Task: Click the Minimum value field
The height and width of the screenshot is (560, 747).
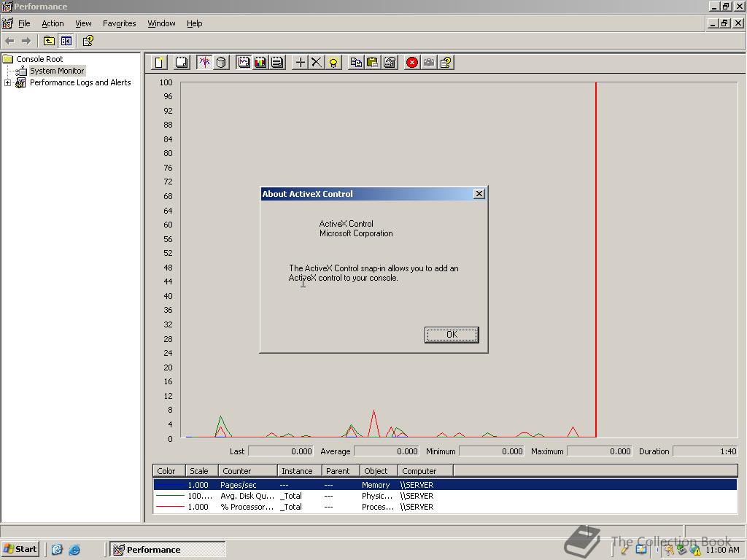Action: coord(492,451)
